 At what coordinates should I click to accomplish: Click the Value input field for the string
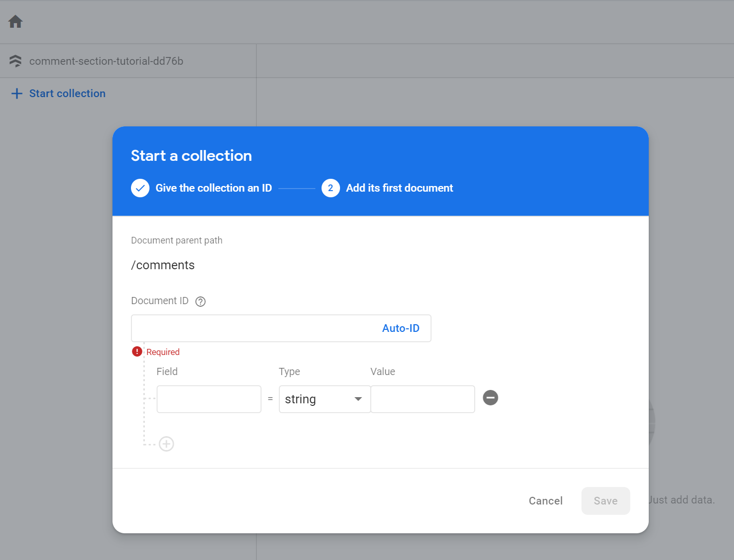click(x=422, y=399)
